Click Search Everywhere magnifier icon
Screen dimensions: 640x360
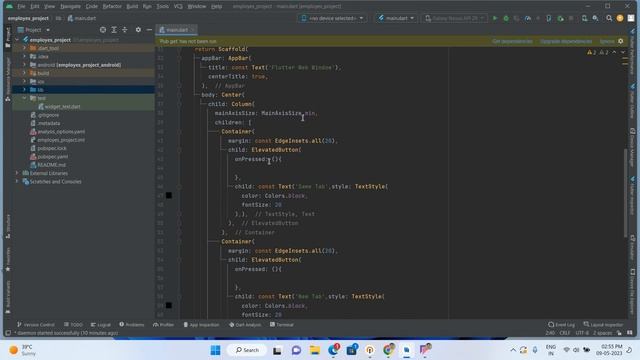click(x=609, y=18)
